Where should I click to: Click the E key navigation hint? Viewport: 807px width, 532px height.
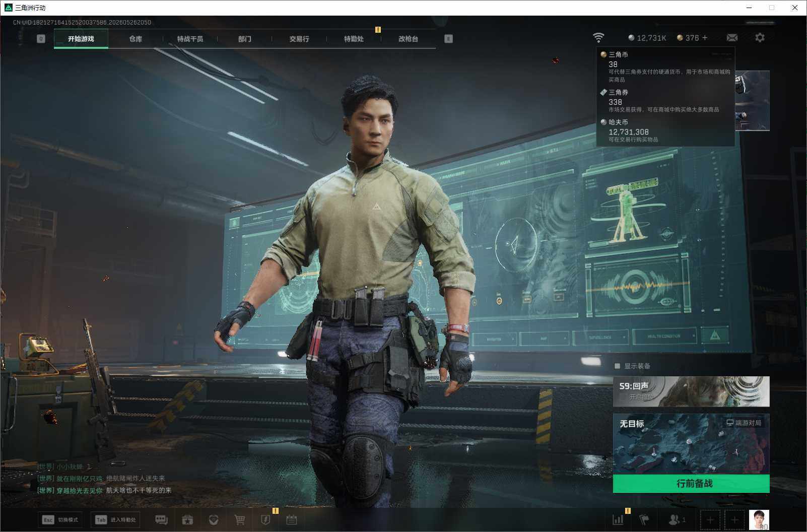pos(448,39)
